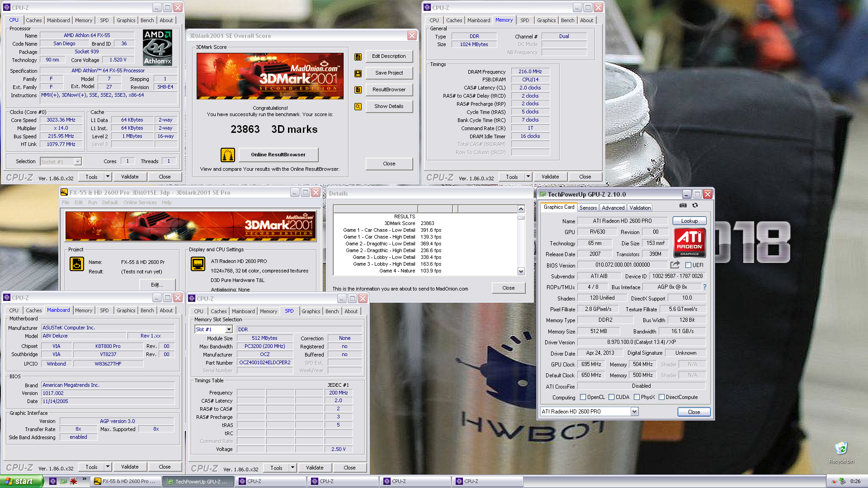
Task: Open the Tools dropdown arrow in Memory CPU-Z window
Action: tap(528, 177)
